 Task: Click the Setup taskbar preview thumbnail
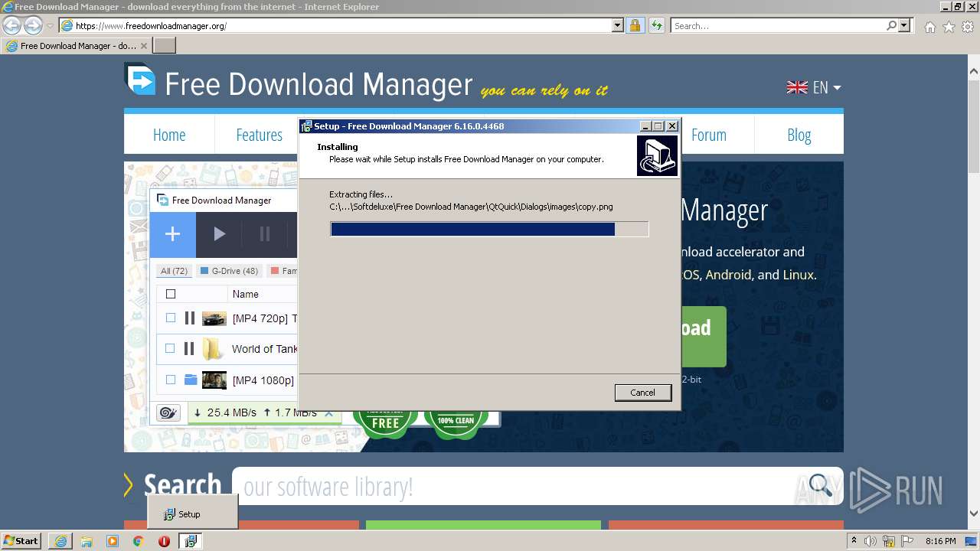[x=192, y=511]
